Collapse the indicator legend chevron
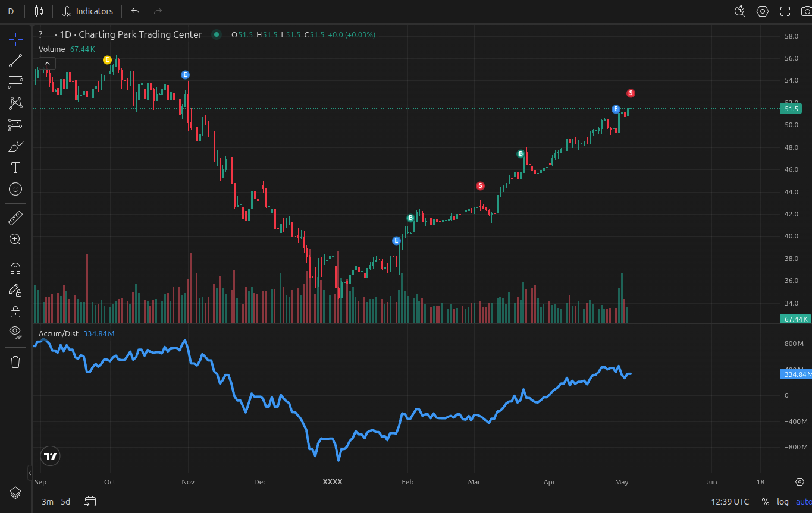This screenshot has width=812, height=513. click(x=48, y=64)
